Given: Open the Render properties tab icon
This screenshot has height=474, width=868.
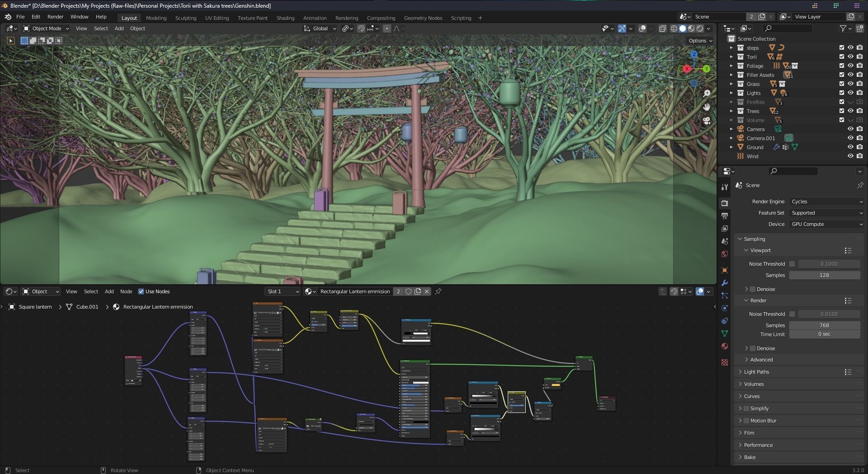Looking at the screenshot, I should (x=725, y=203).
